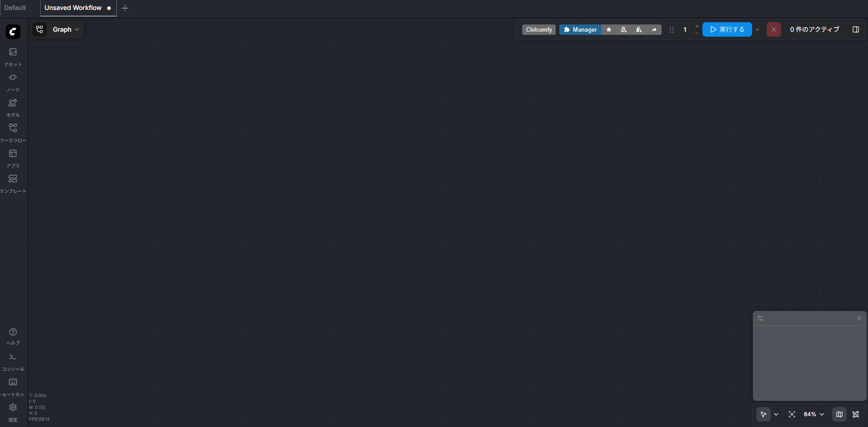Open the Workflows (ワークフロー) sidebar panel
Image resolution: width=868 pixels, height=427 pixels.
pyautogui.click(x=13, y=132)
